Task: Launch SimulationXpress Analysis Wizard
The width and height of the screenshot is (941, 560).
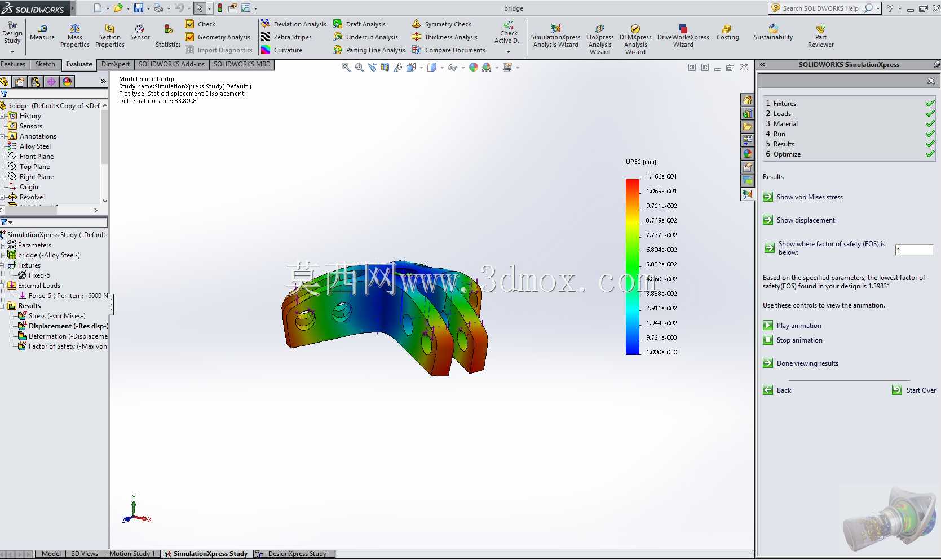Action: coord(556,36)
